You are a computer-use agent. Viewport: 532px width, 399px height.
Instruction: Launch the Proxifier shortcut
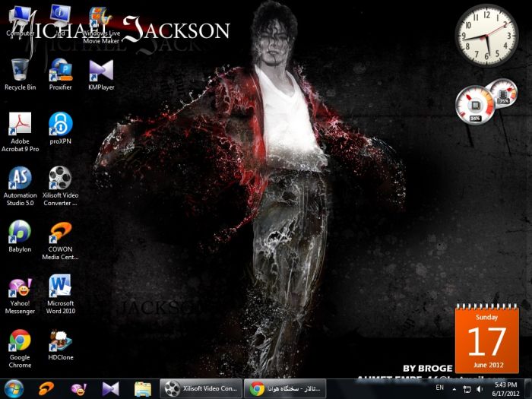[60, 74]
